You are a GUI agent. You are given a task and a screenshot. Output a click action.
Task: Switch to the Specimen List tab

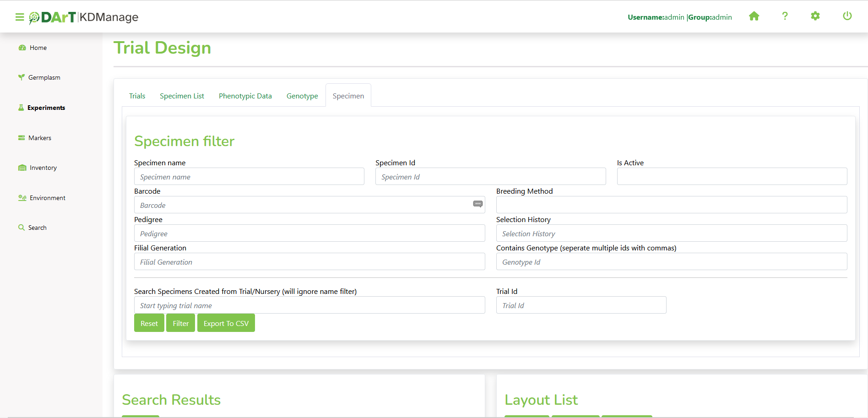[182, 96]
